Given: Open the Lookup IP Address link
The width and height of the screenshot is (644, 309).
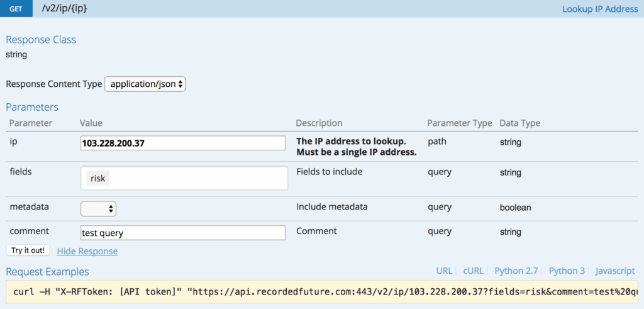Looking at the screenshot, I should pyautogui.click(x=600, y=9).
